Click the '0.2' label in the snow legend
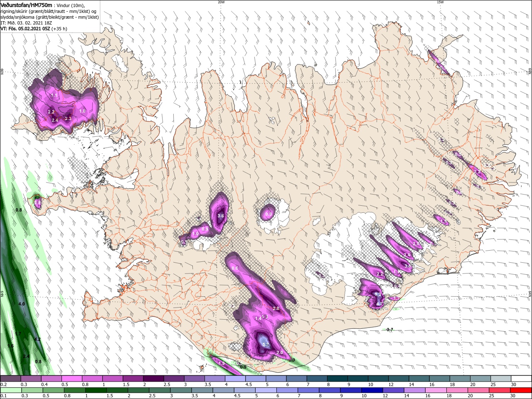Screen dimensions: 532x399 click(4, 384)
